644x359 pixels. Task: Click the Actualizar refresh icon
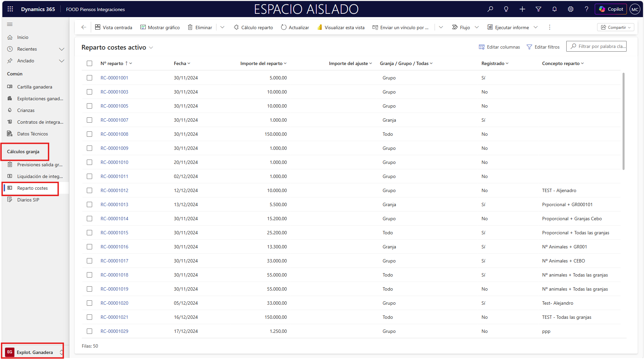click(x=284, y=27)
